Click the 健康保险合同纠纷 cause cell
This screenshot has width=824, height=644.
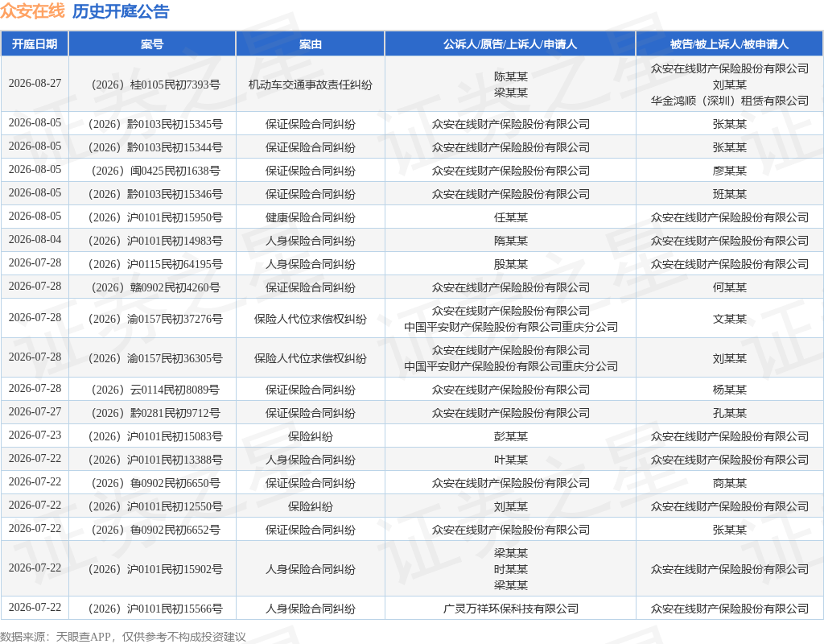310,217
